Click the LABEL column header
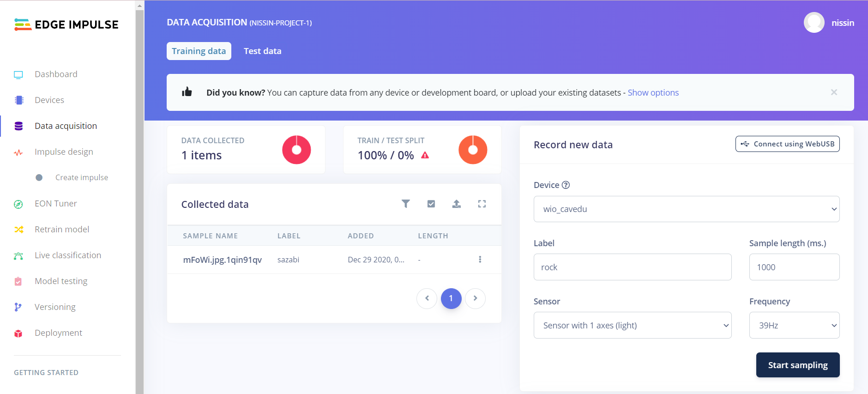This screenshot has height=394, width=868. pyautogui.click(x=289, y=236)
